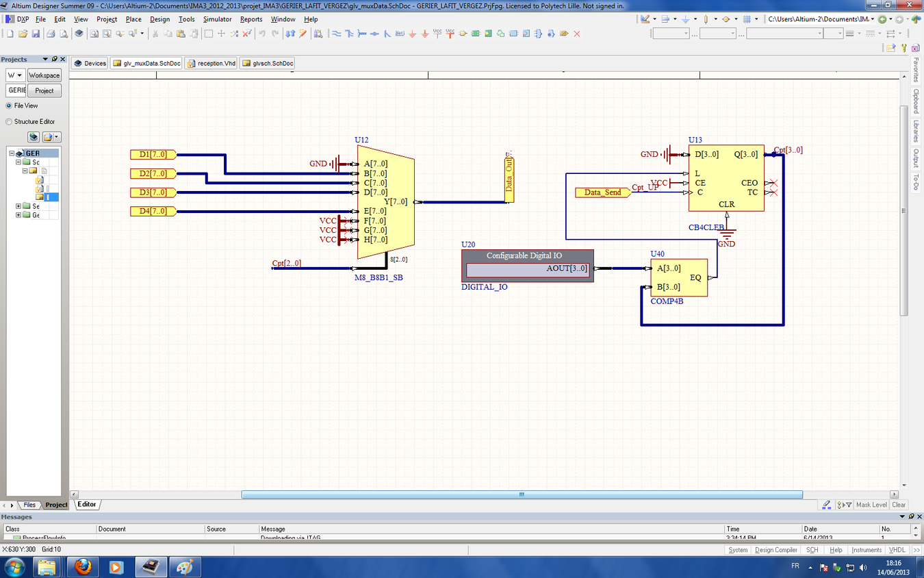The height and width of the screenshot is (578, 924).
Task: Select the File View radio button
Action: 9,105
